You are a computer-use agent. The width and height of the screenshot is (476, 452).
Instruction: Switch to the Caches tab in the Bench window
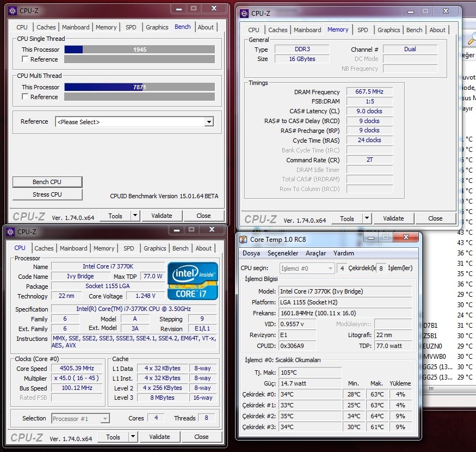coord(46,27)
